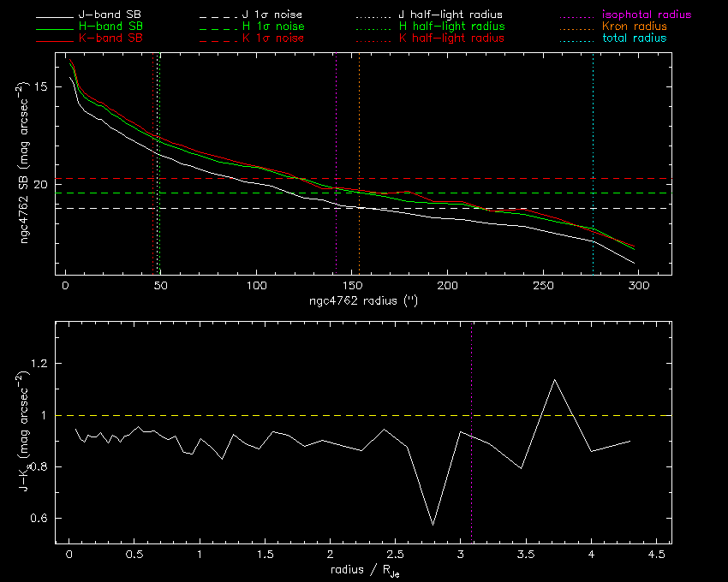Click the 'H 1σ noise' legend text
Viewport: 728px width, 582px height.
click(273, 26)
